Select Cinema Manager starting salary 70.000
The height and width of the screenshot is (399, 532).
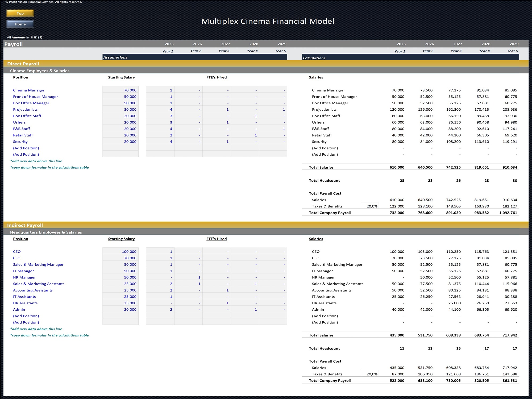pyautogui.click(x=120, y=90)
